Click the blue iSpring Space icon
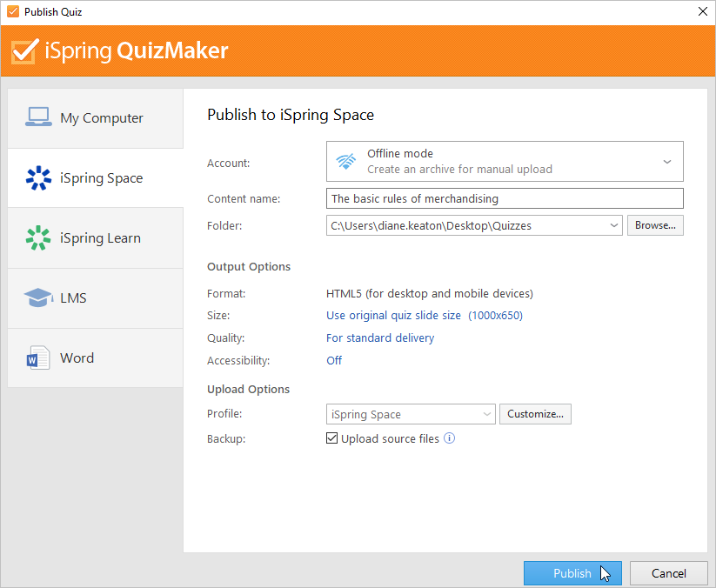Screen dimensions: 716x588 38,178
